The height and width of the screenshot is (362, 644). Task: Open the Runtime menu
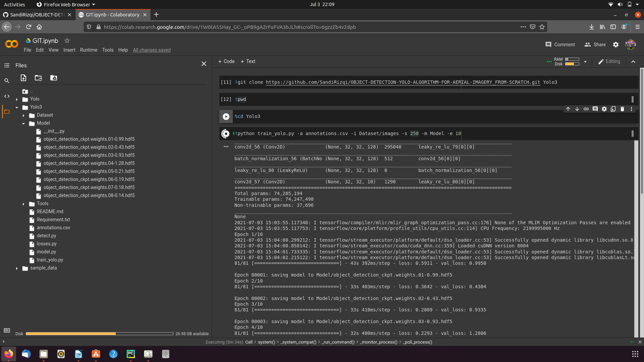[88, 50]
